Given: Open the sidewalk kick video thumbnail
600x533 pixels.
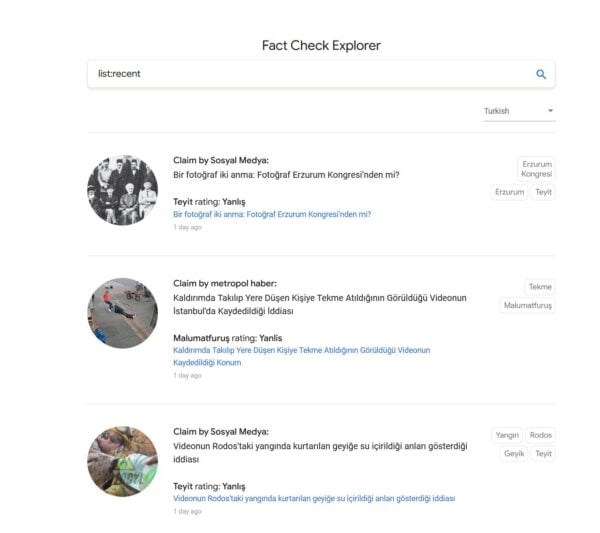Looking at the screenshot, I should tap(122, 313).
